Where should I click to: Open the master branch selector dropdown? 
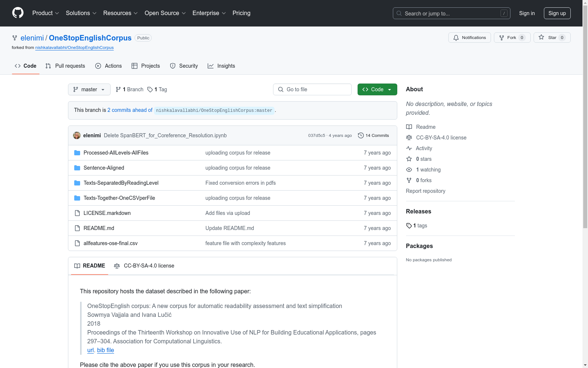coord(89,89)
